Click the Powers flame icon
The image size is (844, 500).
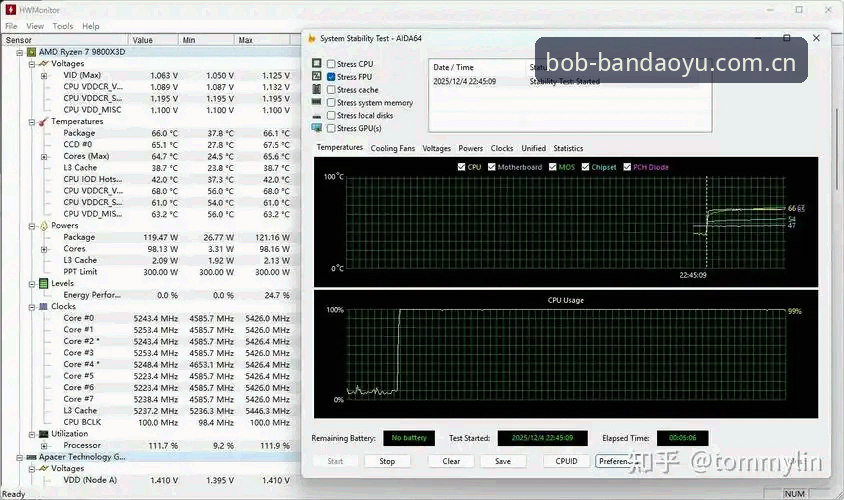(44, 226)
